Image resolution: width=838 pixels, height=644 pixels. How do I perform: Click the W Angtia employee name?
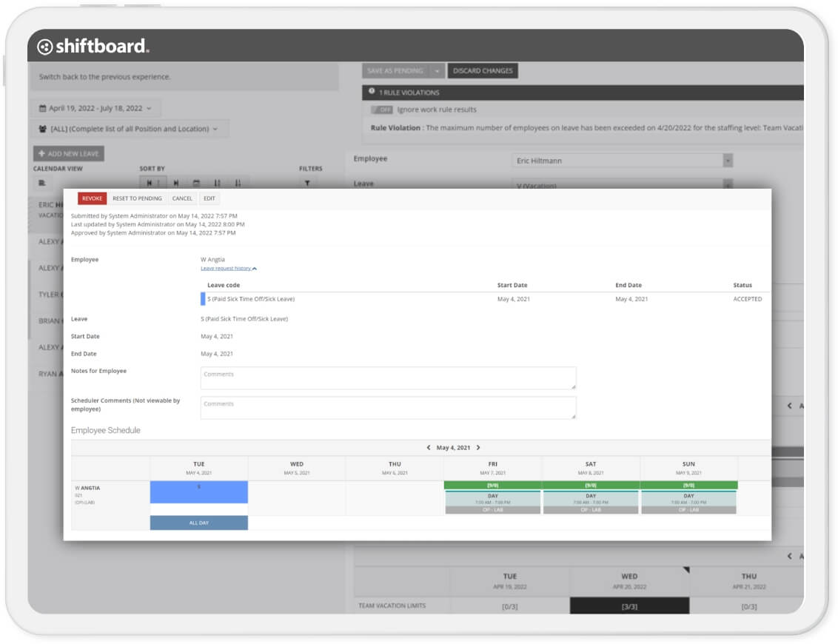212,260
